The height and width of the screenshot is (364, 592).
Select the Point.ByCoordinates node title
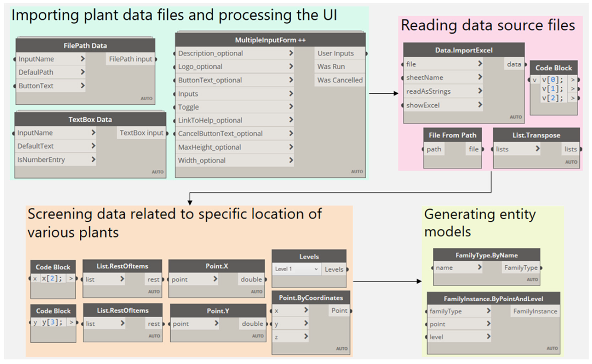point(311,298)
